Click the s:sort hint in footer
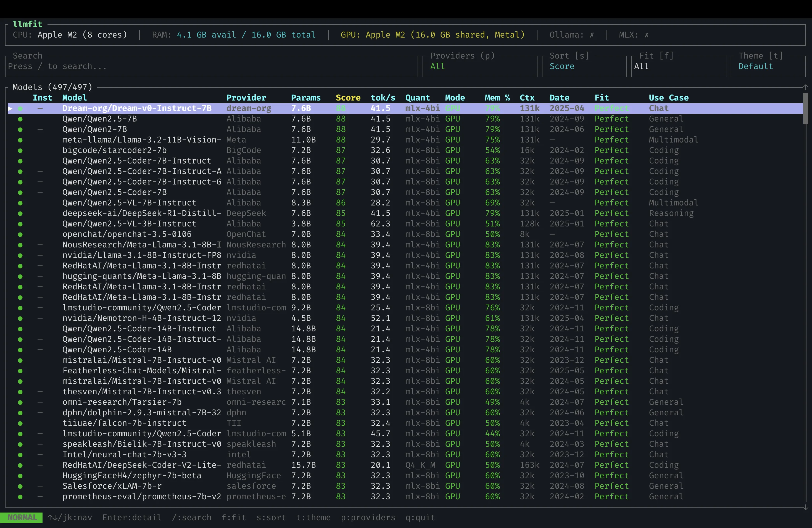The width and height of the screenshot is (812, 528). tap(271, 518)
